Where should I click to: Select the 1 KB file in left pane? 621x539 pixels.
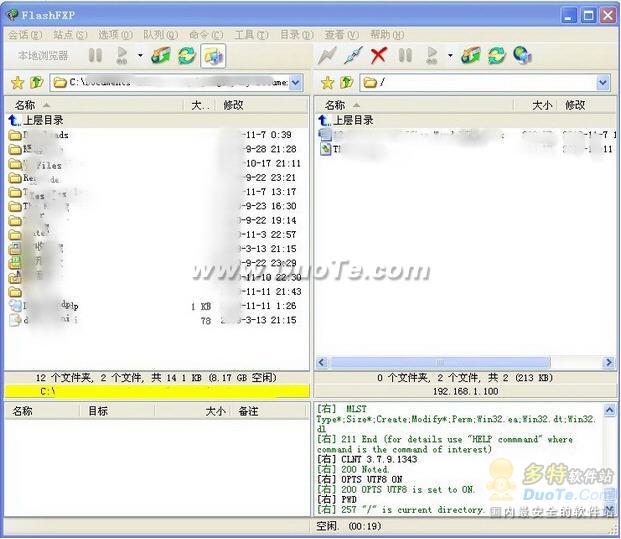pyautogui.click(x=157, y=306)
